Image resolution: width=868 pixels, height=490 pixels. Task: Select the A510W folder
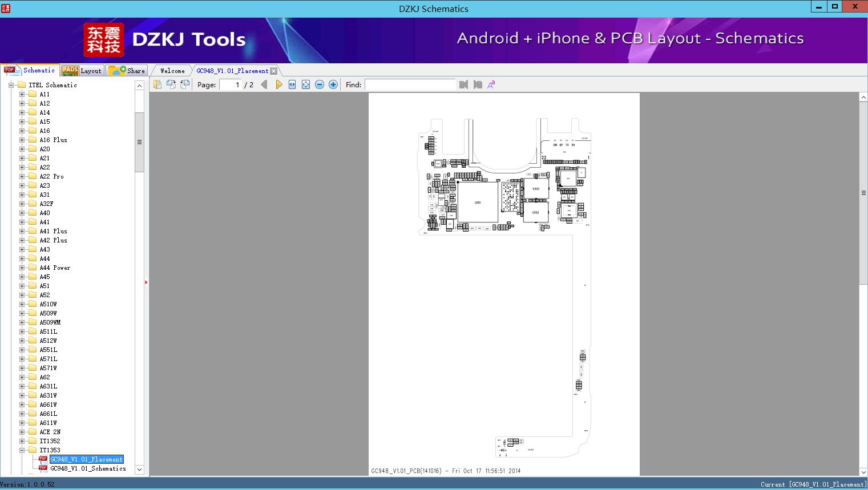pos(48,304)
